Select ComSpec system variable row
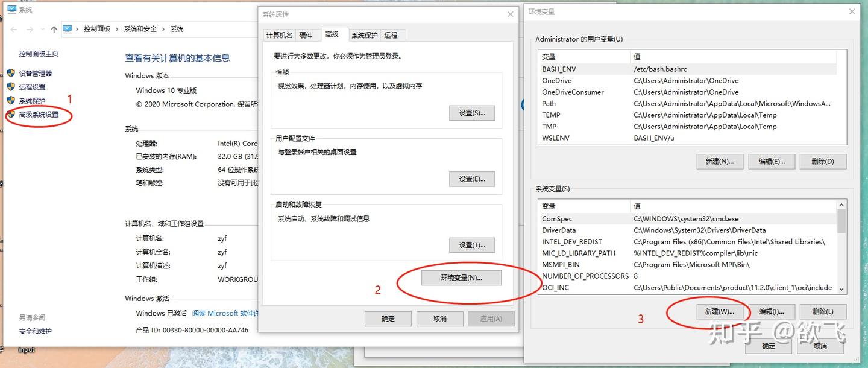Screen dimensions: 868x368 point(687,219)
